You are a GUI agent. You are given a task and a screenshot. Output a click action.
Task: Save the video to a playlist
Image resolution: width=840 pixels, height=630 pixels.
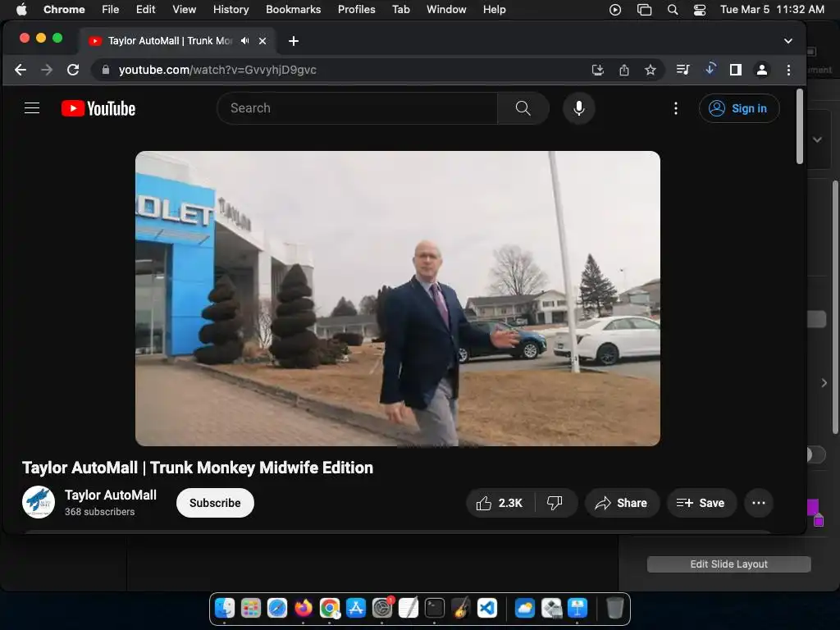(x=701, y=503)
